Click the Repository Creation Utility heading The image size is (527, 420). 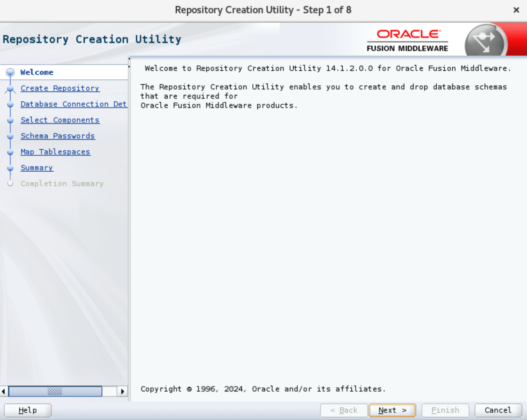point(92,39)
